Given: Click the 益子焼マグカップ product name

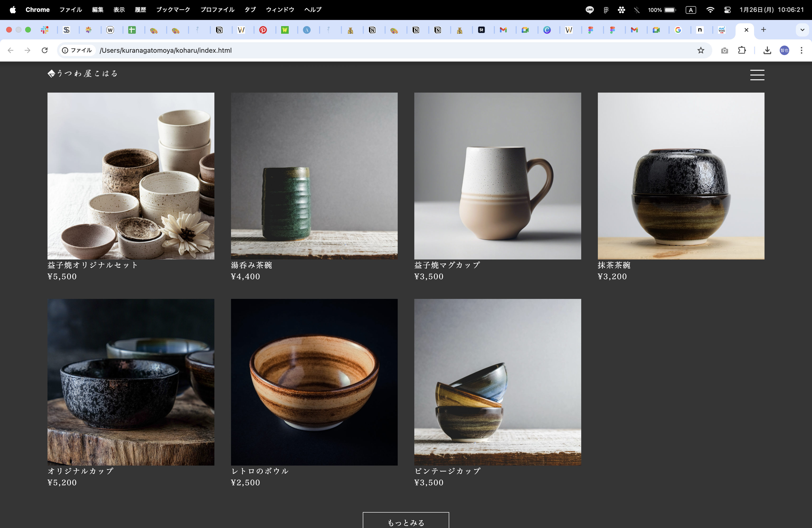Looking at the screenshot, I should 447,265.
